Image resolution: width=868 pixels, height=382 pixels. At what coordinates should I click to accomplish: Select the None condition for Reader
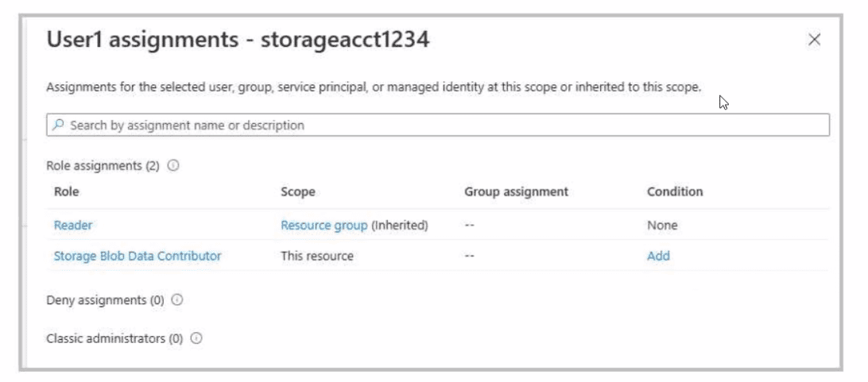[x=662, y=226]
